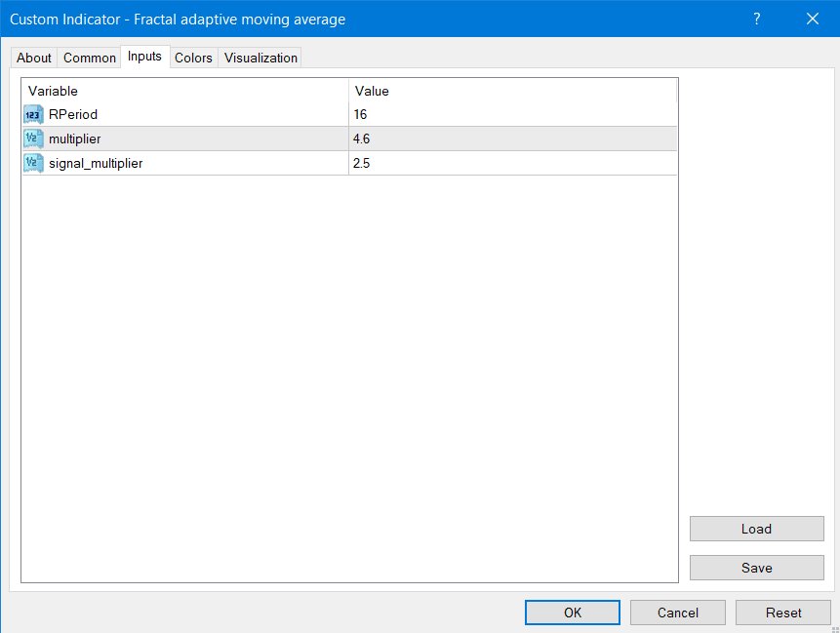Select the multiplier value cell showing 4.6
This screenshot has height=633, width=840.
coord(512,139)
